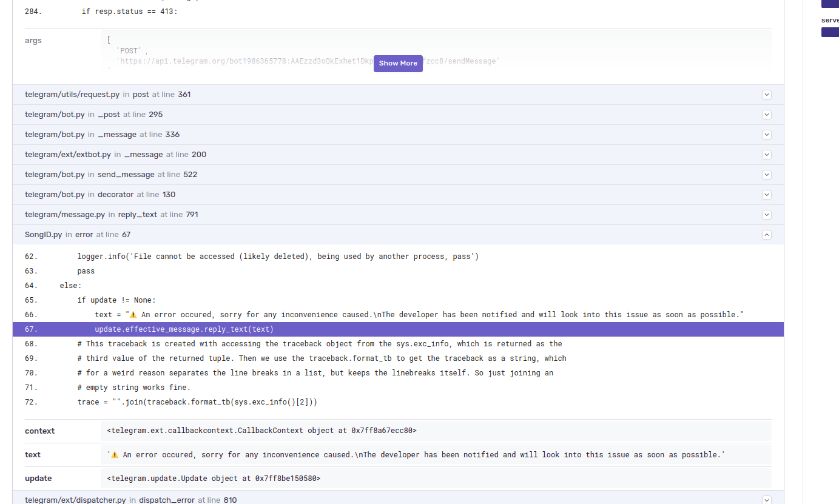
Task: Click line 63 pass statement
Action: (x=86, y=271)
